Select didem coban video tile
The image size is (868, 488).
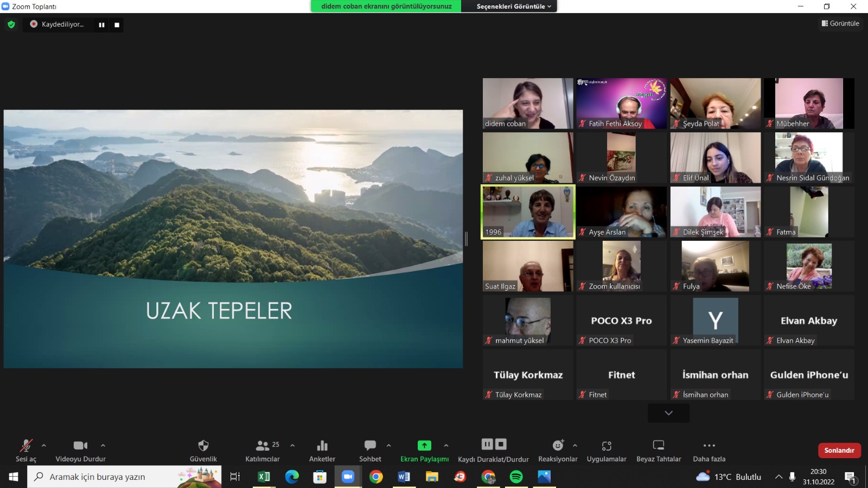528,103
